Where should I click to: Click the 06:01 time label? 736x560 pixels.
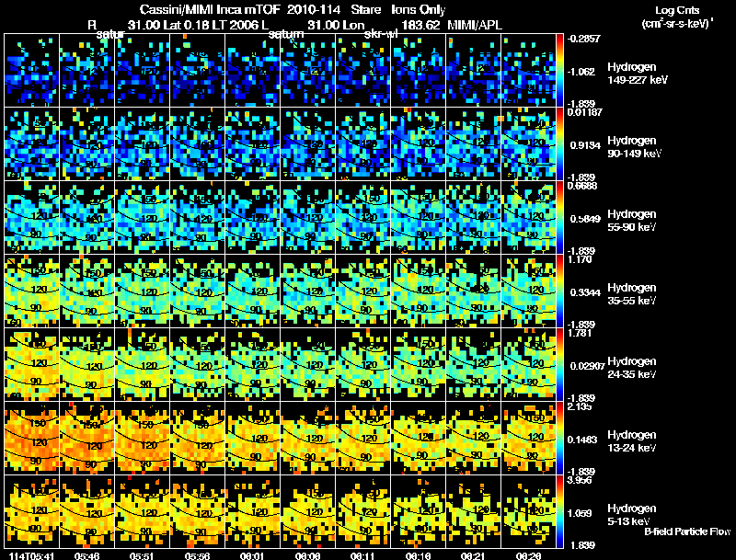(252, 555)
